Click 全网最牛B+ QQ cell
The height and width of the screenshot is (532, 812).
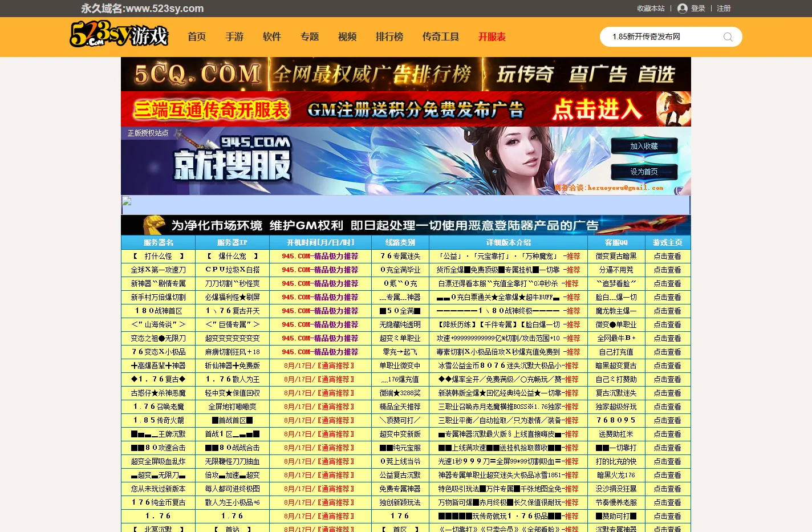coord(616,338)
